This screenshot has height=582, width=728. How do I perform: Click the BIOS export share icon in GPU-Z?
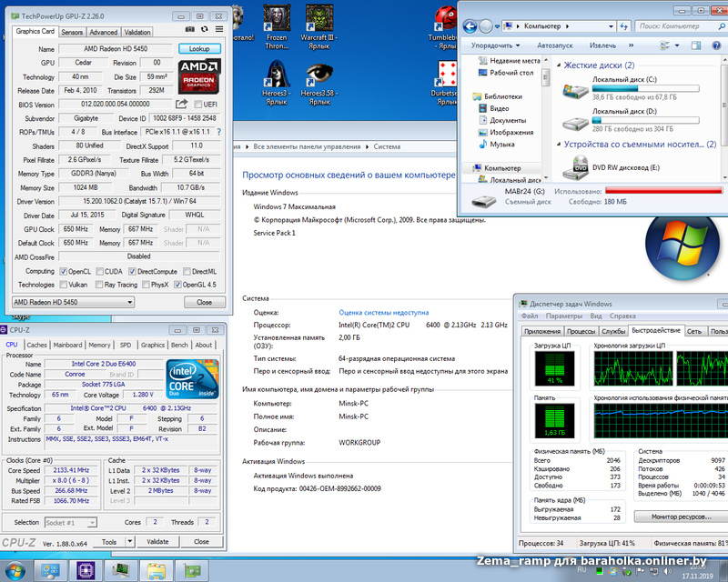[x=181, y=104]
